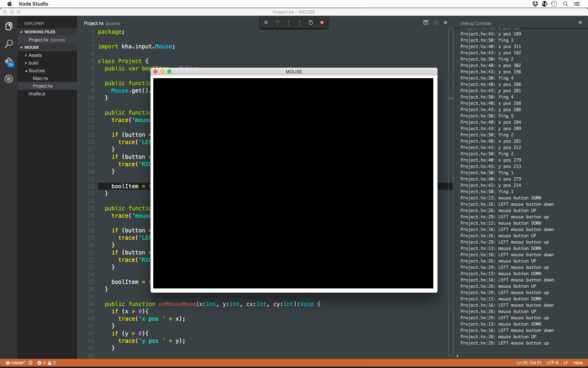Open Time Machine menu bar icon
Image resolution: width=588 pixels, height=368 pixels.
click(x=554, y=4)
